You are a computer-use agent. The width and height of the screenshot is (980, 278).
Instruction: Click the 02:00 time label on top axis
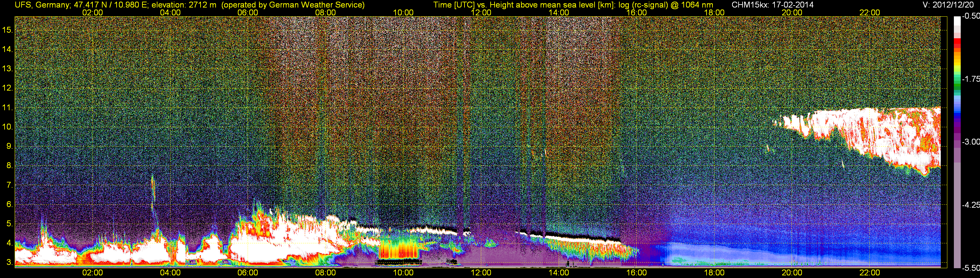pyautogui.click(x=92, y=12)
